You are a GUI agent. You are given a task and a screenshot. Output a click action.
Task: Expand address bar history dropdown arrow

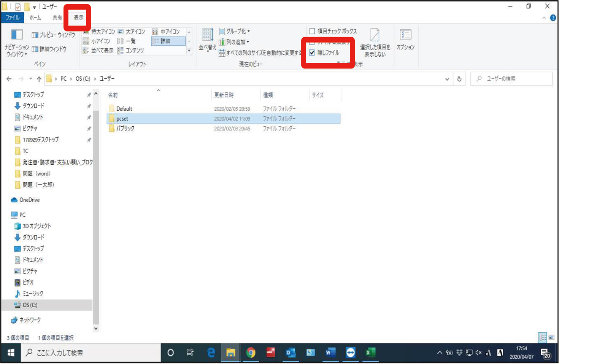[447, 79]
